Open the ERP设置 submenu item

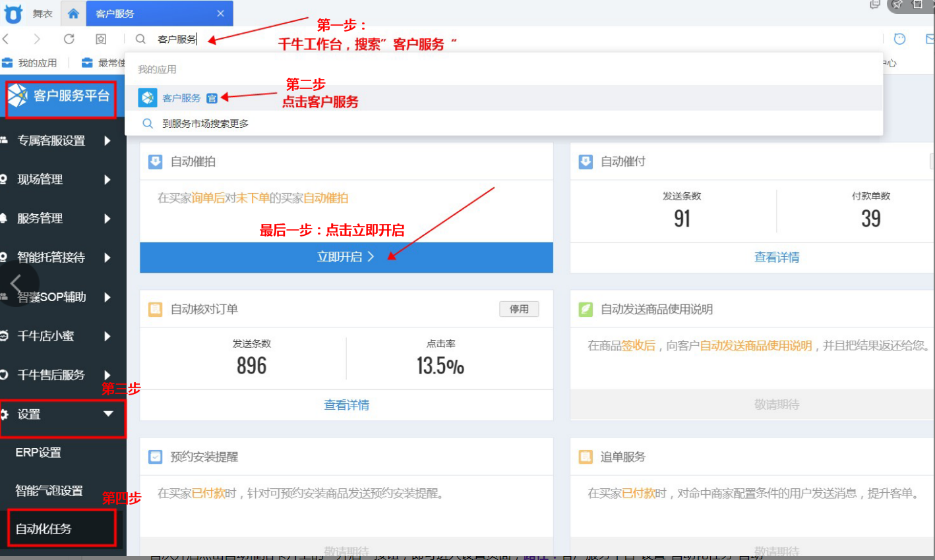(x=38, y=453)
